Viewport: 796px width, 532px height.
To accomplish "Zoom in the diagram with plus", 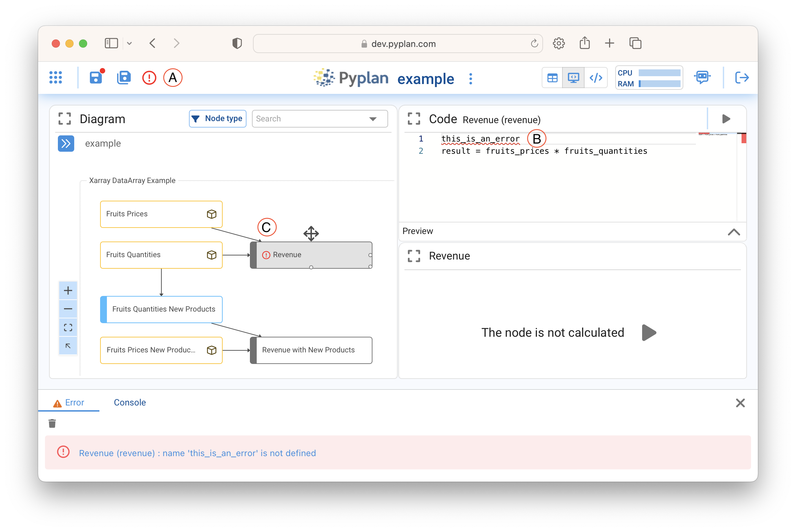I will pyautogui.click(x=68, y=290).
